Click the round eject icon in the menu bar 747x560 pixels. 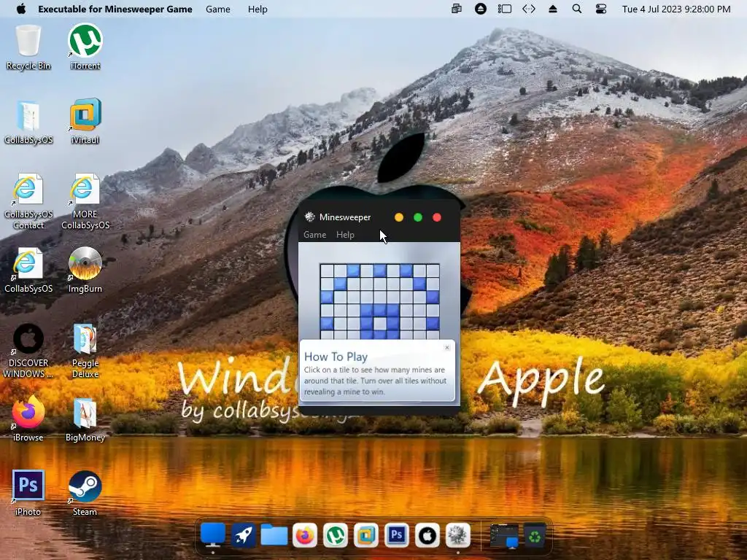(481, 9)
